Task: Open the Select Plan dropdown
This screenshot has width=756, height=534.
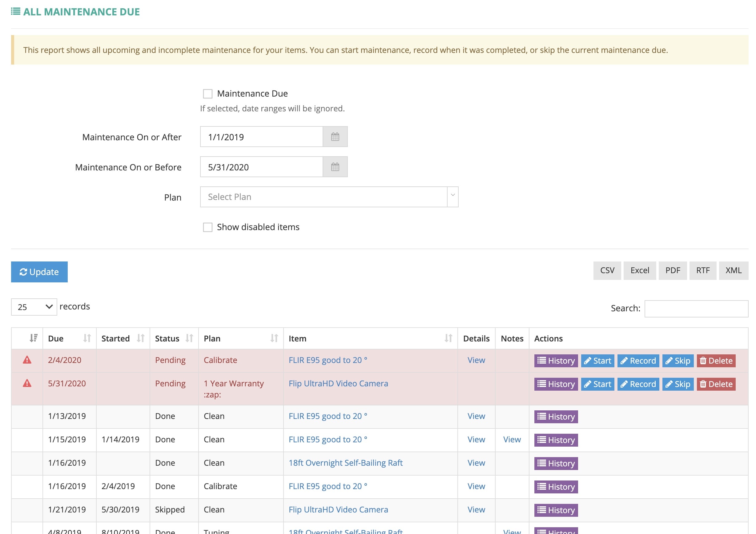Action: click(329, 197)
